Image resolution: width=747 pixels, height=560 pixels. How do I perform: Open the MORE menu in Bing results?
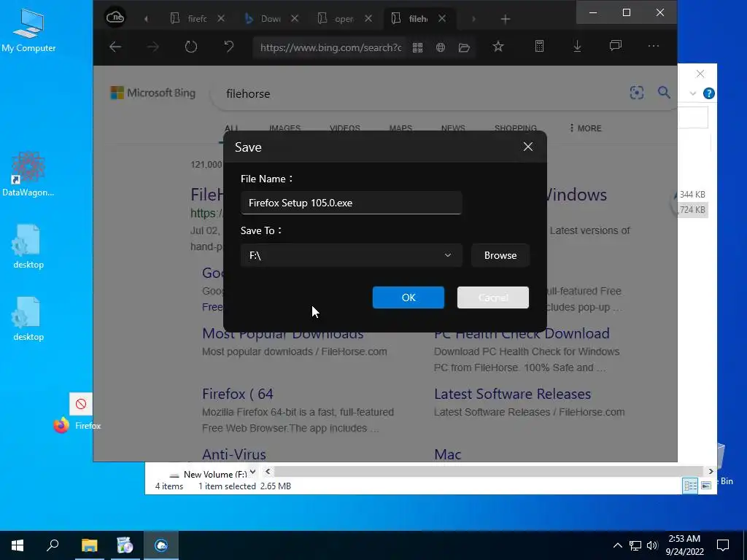585,128
